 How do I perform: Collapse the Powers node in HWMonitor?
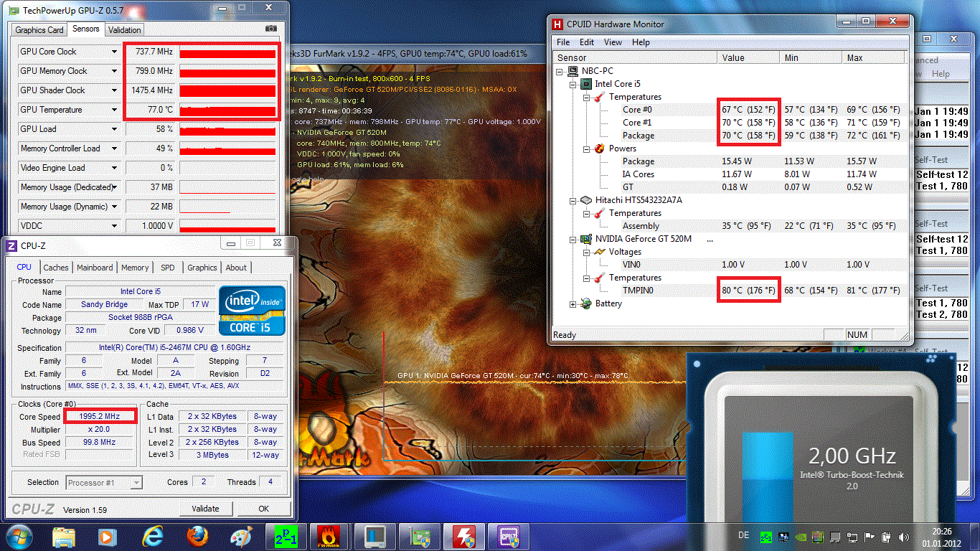[587, 149]
